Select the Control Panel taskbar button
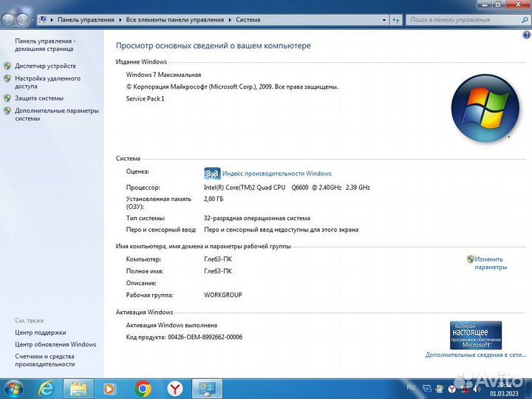Image resolution: width=532 pixels, height=399 pixels. point(207,389)
